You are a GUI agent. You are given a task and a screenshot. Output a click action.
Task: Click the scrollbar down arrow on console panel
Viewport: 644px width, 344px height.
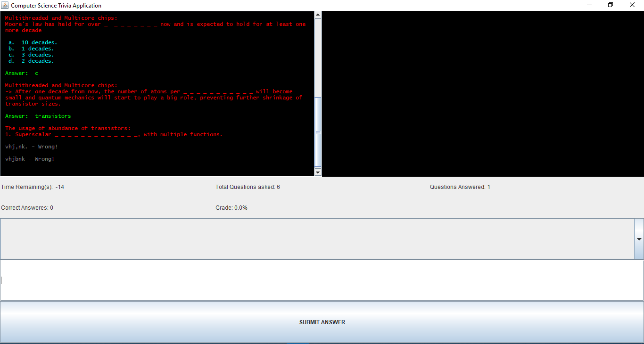pyautogui.click(x=318, y=172)
